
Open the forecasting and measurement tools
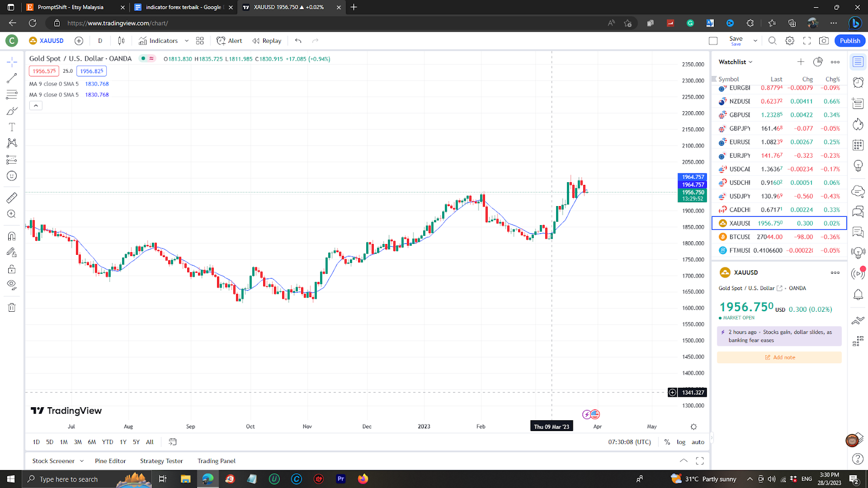12,160
